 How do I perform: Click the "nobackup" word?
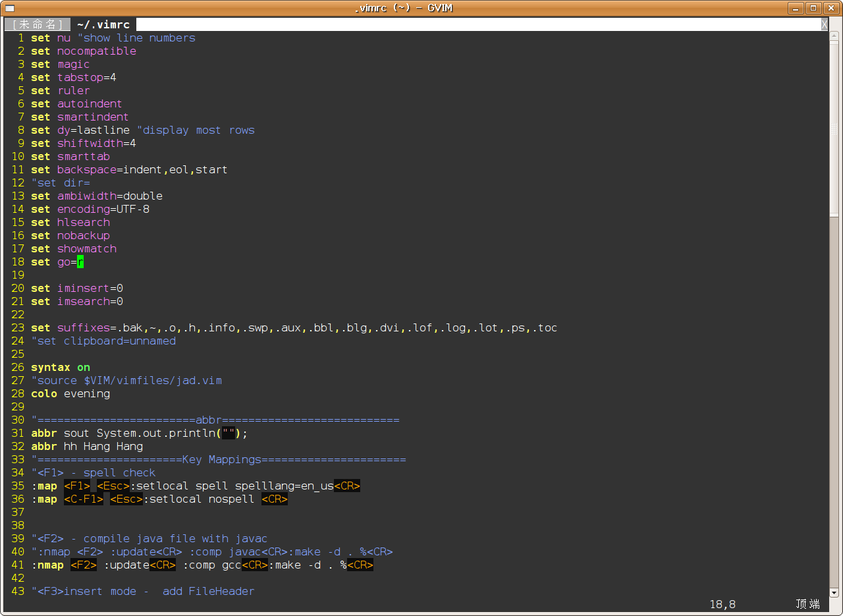(x=84, y=236)
